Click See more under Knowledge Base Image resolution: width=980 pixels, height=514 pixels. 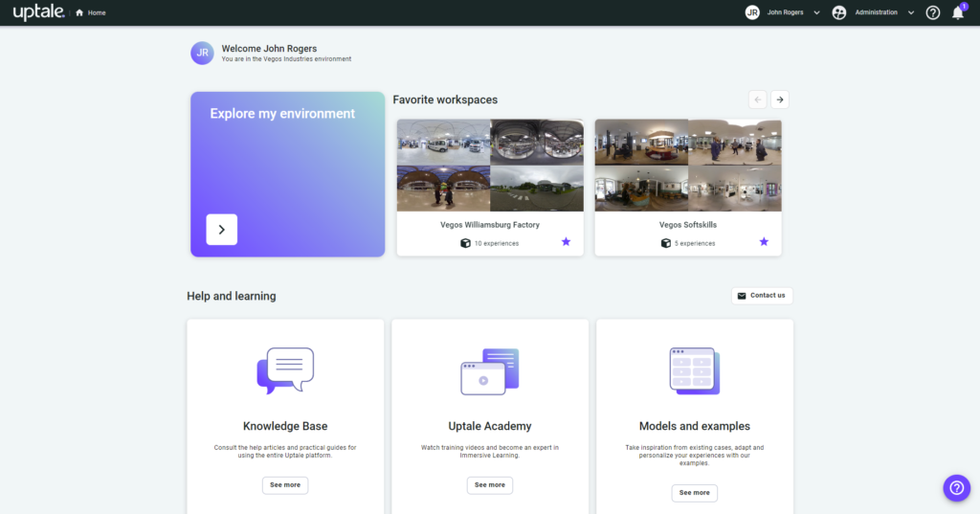285,485
